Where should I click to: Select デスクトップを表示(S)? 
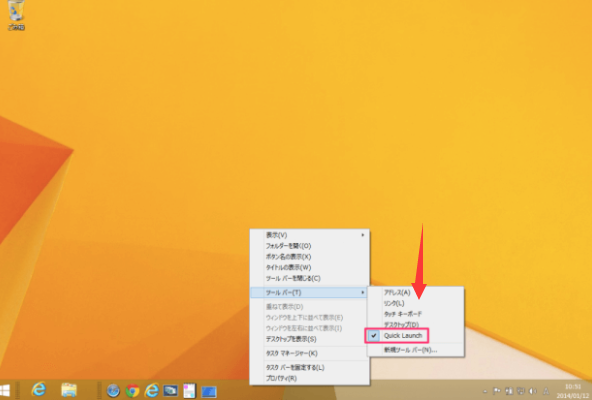[x=310, y=339]
